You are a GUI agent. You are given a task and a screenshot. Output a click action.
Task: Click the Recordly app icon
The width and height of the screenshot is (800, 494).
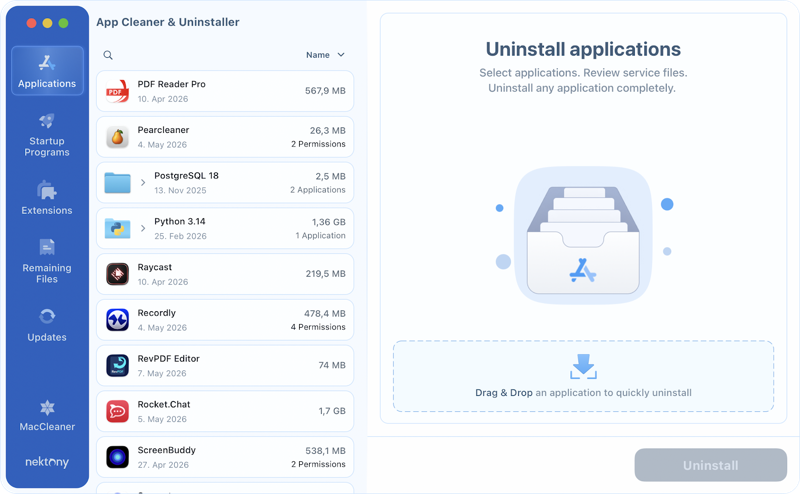117,320
